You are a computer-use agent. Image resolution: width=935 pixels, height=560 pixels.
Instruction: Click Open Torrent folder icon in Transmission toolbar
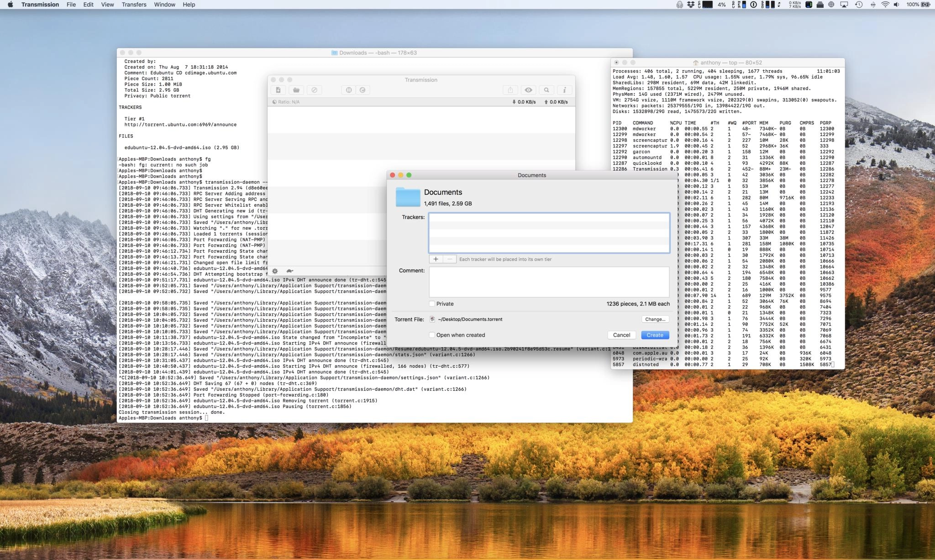[296, 90]
